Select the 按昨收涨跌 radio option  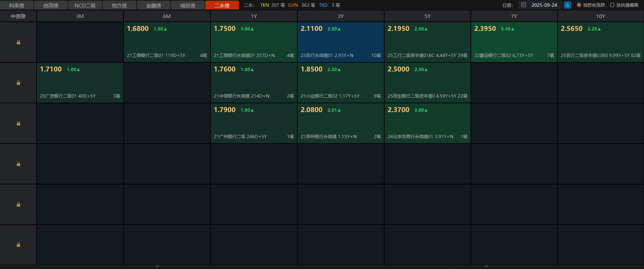(x=579, y=5)
